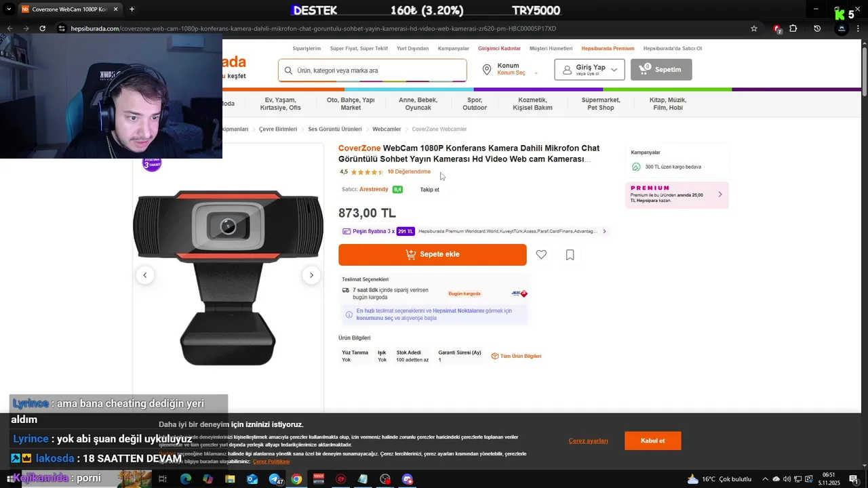The height and width of the screenshot is (488, 868).
Task: Open the Chrome extensions puzzle icon
Action: pyautogui.click(x=793, y=28)
